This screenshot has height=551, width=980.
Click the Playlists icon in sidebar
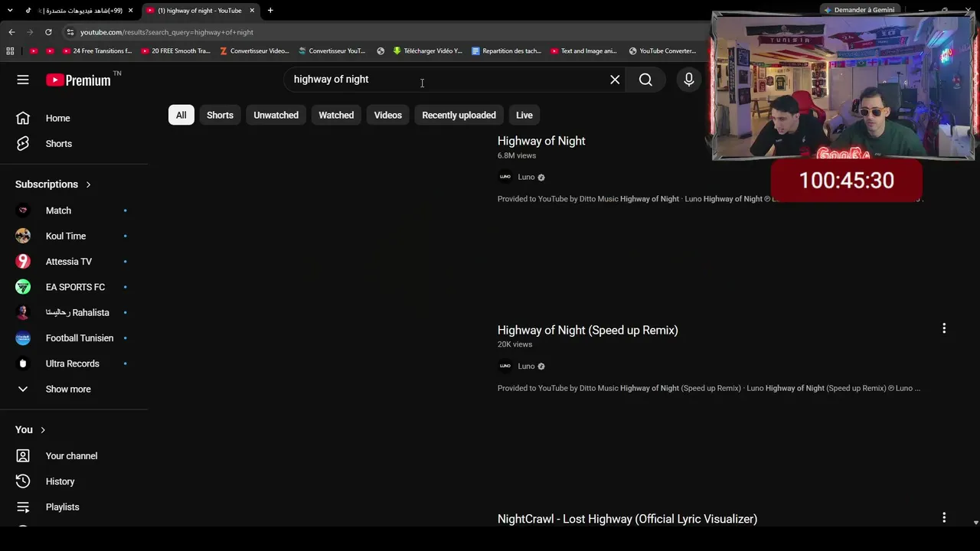[x=23, y=507]
